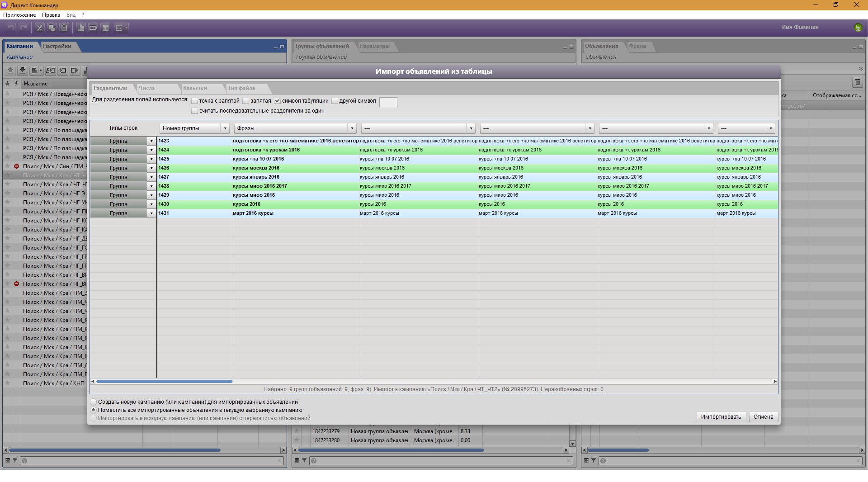Open the 'Правка' menu
The height and width of the screenshot is (482, 868).
(51, 15)
